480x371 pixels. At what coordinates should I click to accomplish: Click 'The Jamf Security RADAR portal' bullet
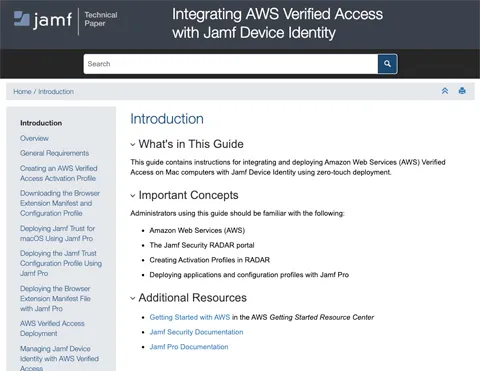coord(202,245)
